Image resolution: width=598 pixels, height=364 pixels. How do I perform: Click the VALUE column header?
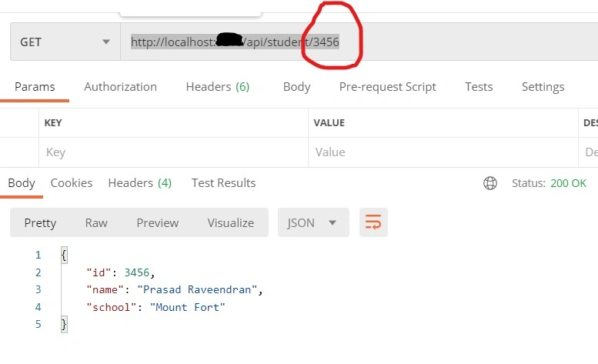pos(329,122)
